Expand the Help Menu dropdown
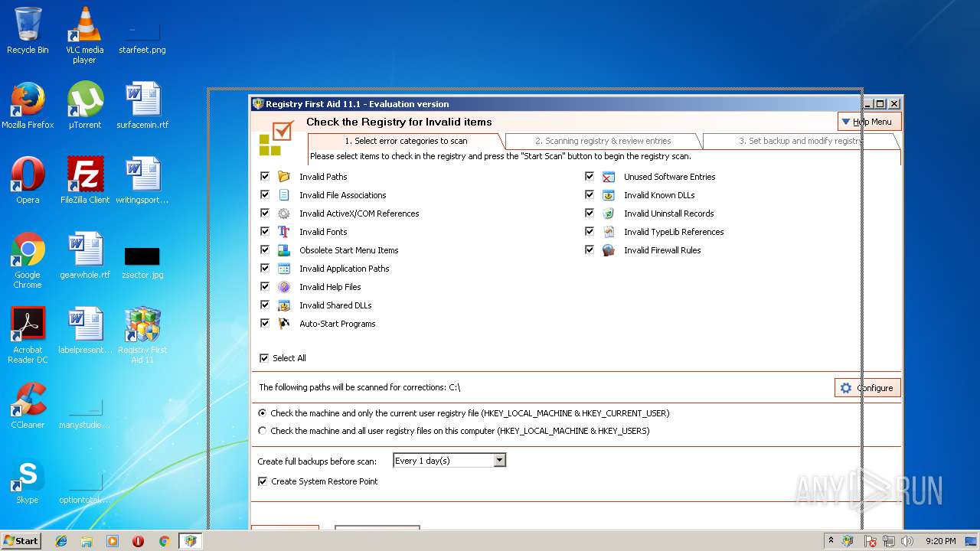Viewport: 980px width, 551px height. (x=869, y=122)
